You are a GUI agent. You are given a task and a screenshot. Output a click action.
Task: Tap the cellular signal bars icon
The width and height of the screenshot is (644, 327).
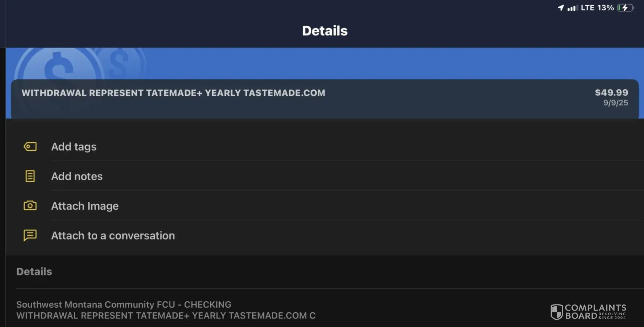click(572, 8)
